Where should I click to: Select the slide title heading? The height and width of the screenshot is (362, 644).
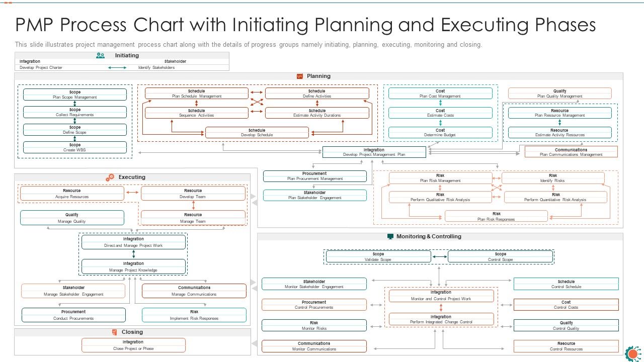(x=305, y=25)
